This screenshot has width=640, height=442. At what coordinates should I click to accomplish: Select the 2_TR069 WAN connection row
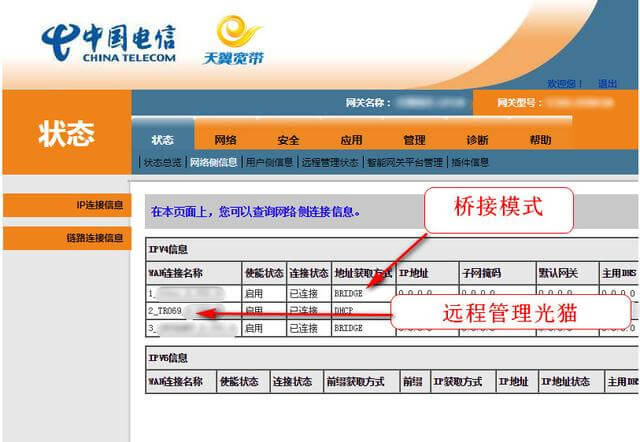pos(168,311)
